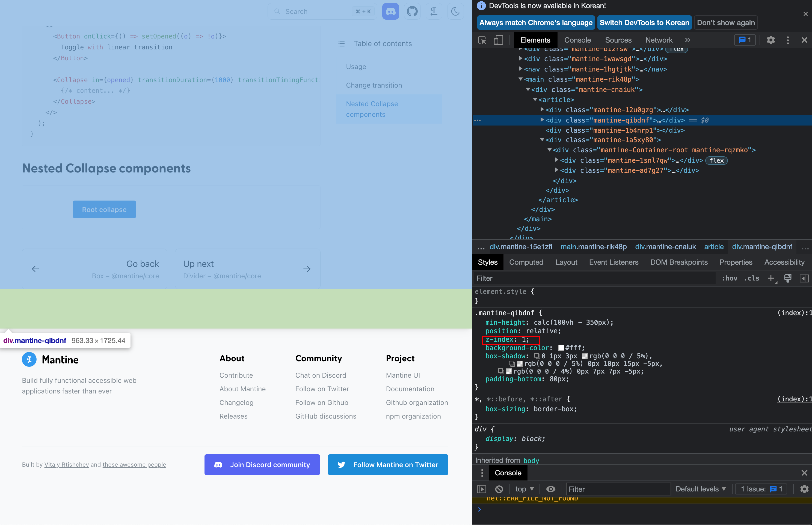
Task: Select article in the breadcrumb bar
Action: tap(714, 247)
